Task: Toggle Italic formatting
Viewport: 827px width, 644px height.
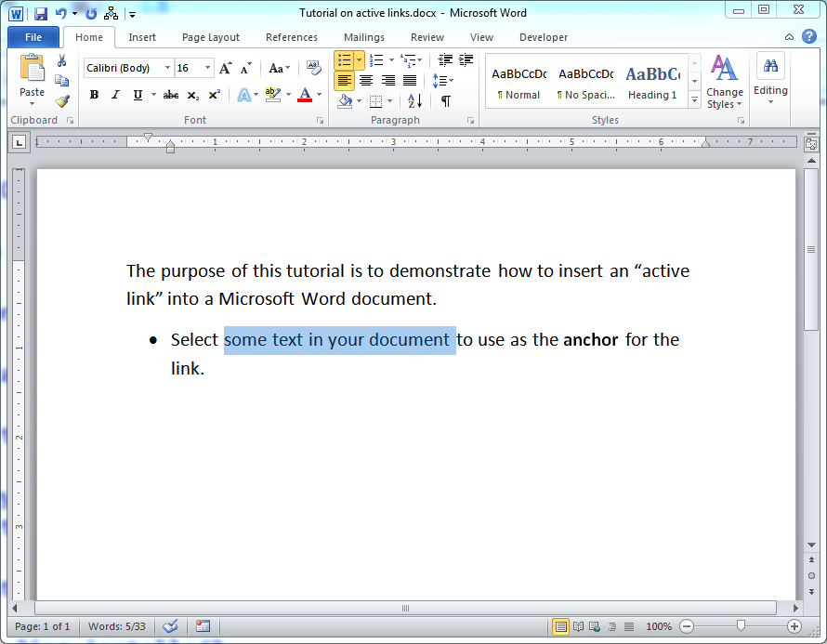Action: tap(115, 95)
